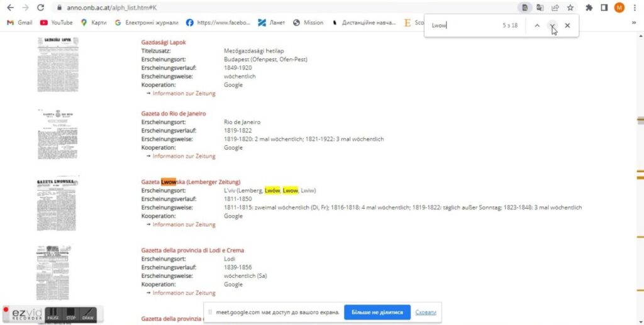Open the YouTube bookmark
The height and width of the screenshot is (325, 644).
coord(56,23)
